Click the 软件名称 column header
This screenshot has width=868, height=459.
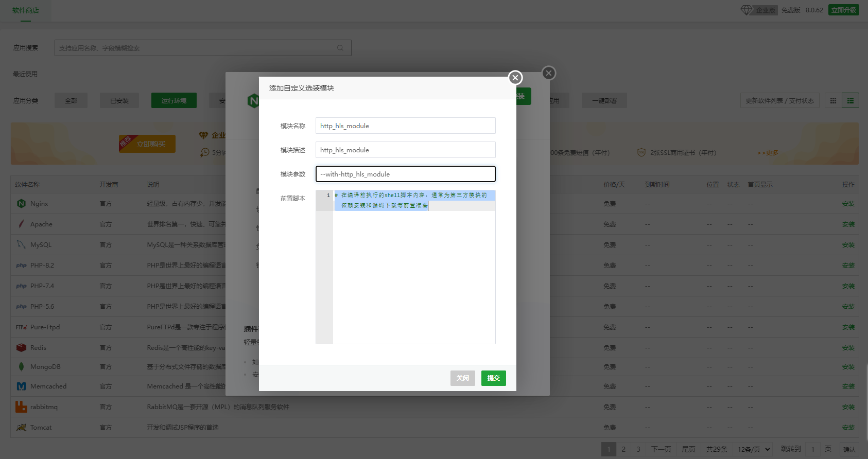point(27,185)
